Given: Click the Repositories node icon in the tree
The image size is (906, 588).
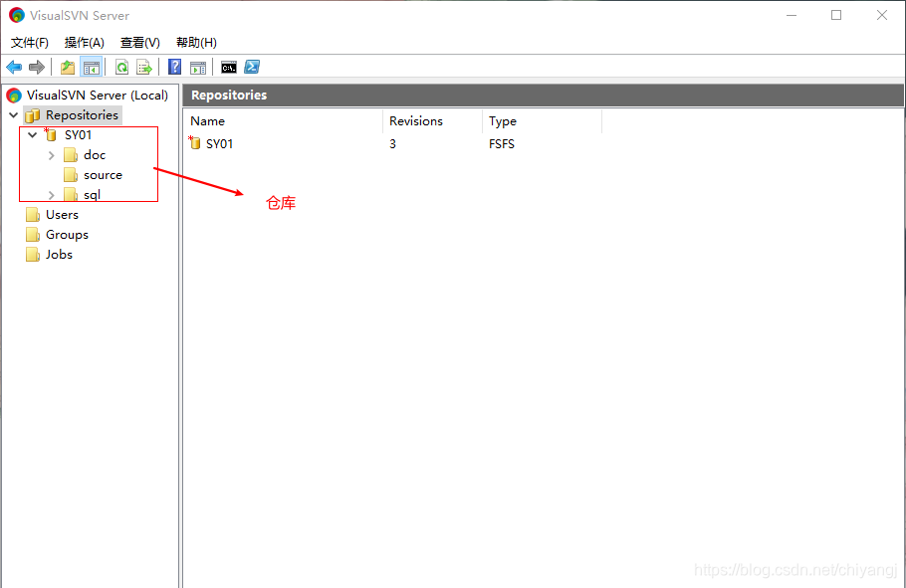Looking at the screenshot, I should pos(33,115).
